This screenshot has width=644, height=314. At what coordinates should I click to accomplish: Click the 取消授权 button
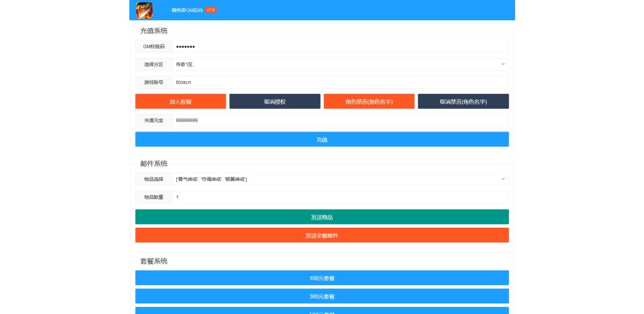[x=275, y=101]
